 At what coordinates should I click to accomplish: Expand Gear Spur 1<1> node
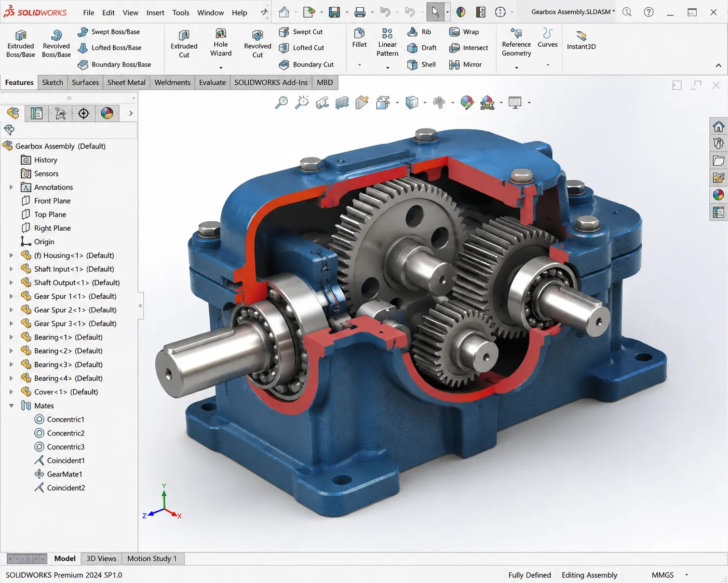(11, 296)
